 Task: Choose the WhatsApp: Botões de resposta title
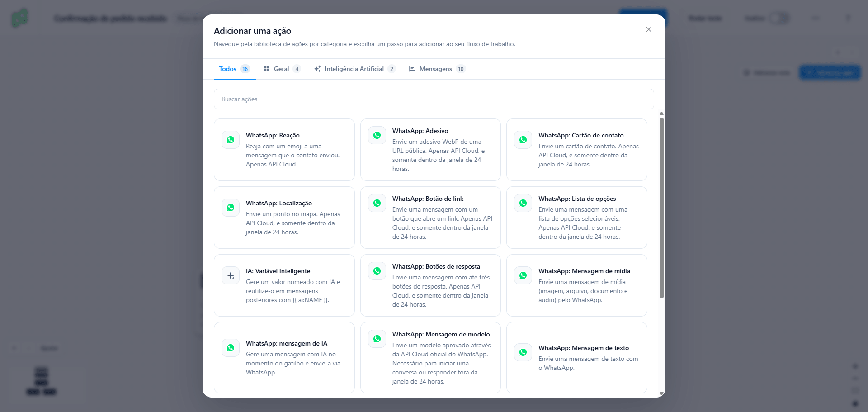(x=436, y=266)
